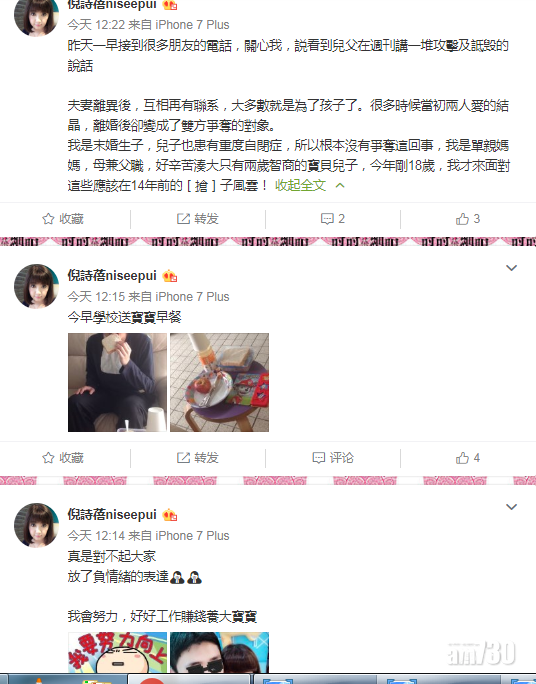
Task: Expand options chevron on 12:14 post
Action: click(x=511, y=507)
